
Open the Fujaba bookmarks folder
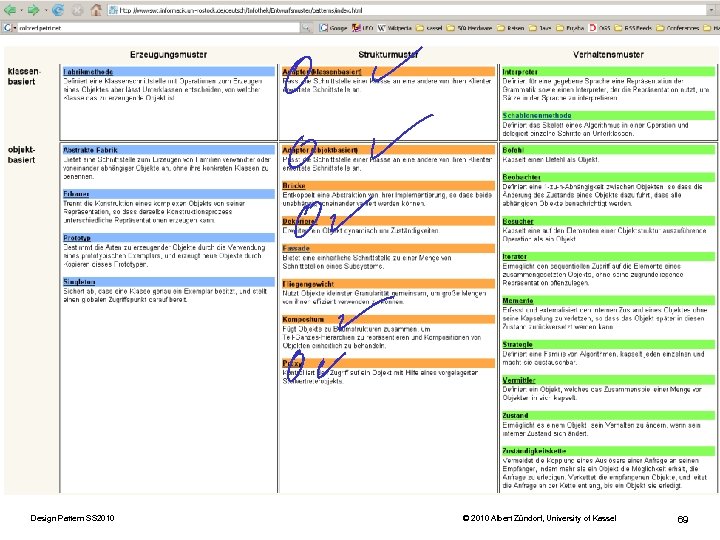coord(570,28)
